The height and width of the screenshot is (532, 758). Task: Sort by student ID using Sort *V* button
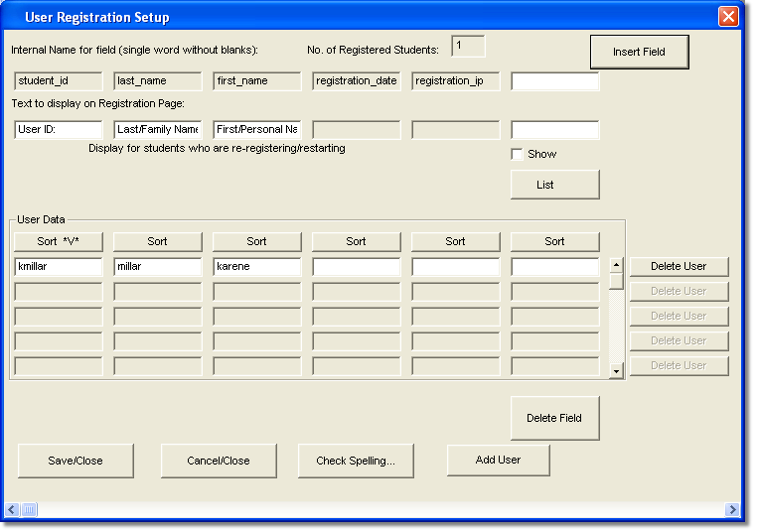59,241
